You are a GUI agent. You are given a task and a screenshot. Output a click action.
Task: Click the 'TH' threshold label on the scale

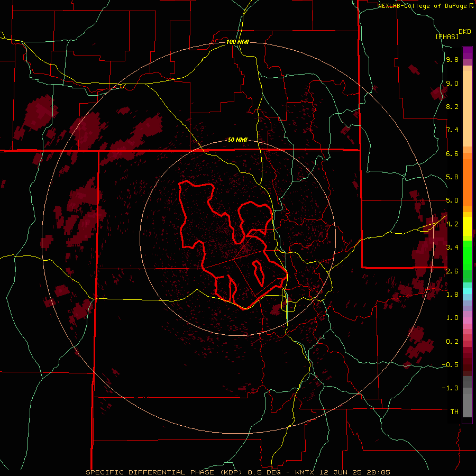coord(454,412)
